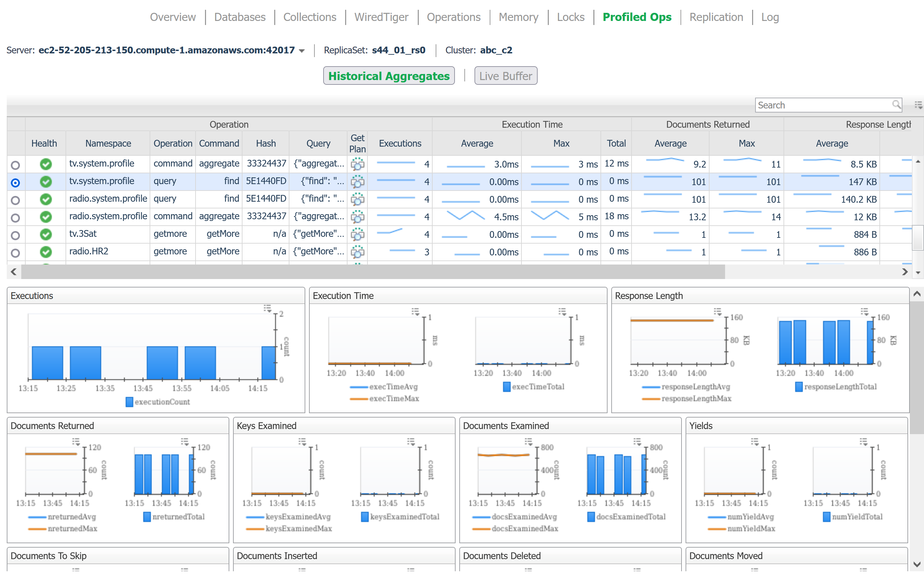Select radio button for radio.system.profile find row
924x577 pixels.
click(x=15, y=200)
